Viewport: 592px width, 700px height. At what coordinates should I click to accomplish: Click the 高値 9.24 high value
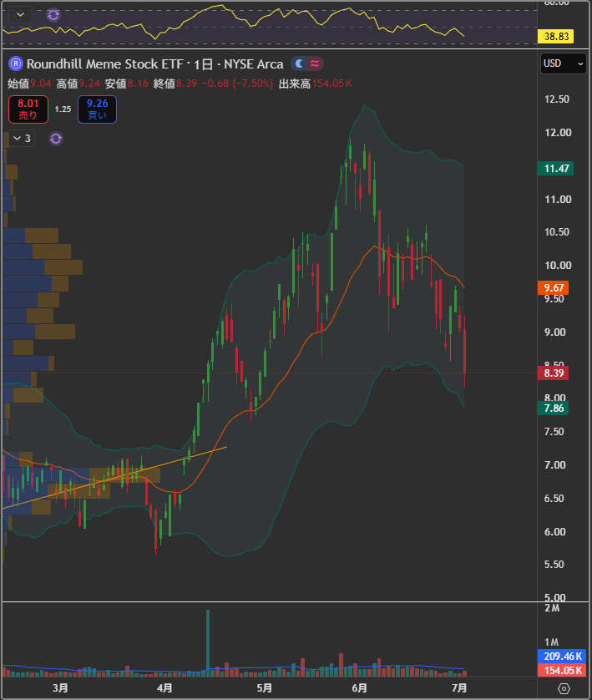pyautogui.click(x=78, y=84)
